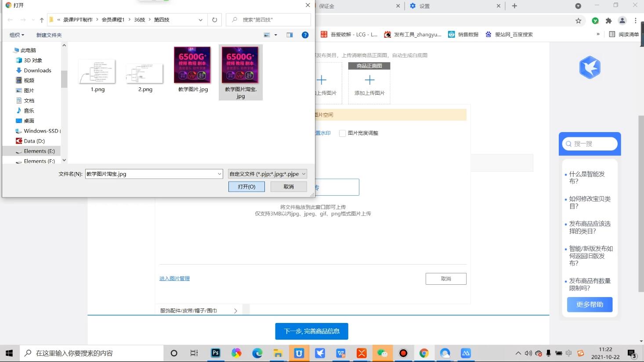This screenshot has height=362, width=644.
Task: Select the 1.png file thumbnail
Action: (96, 70)
